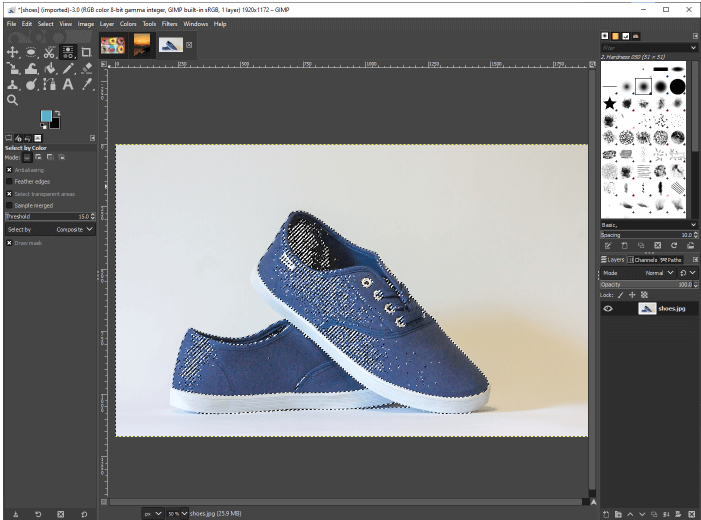Open the Basic brush tag dropdown
The image size is (701, 520).
649,225
